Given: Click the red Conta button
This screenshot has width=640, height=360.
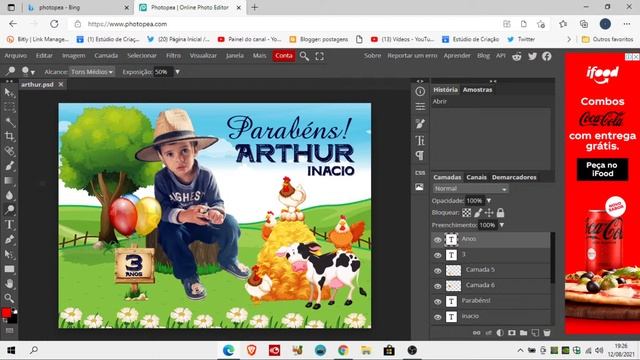Looking at the screenshot, I should click(x=284, y=56).
